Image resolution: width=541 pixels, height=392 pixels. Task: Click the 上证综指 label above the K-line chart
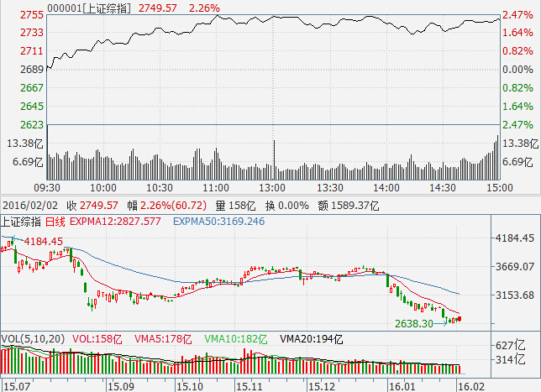click(21, 222)
